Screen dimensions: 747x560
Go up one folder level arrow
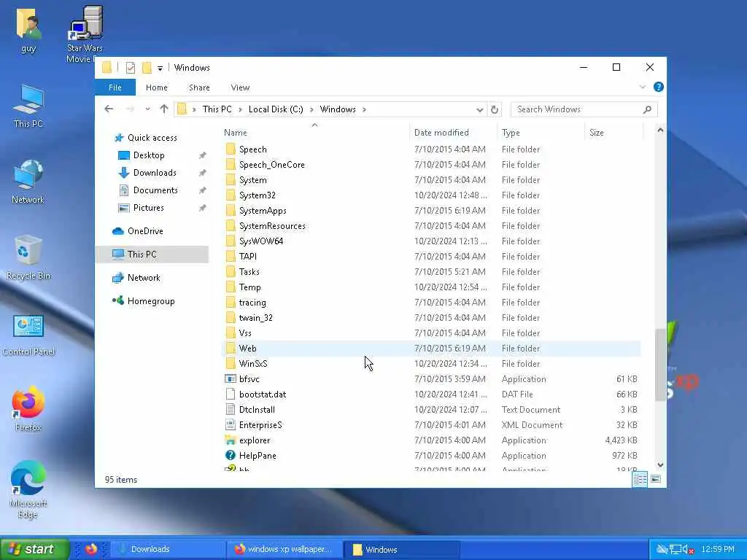(x=164, y=109)
